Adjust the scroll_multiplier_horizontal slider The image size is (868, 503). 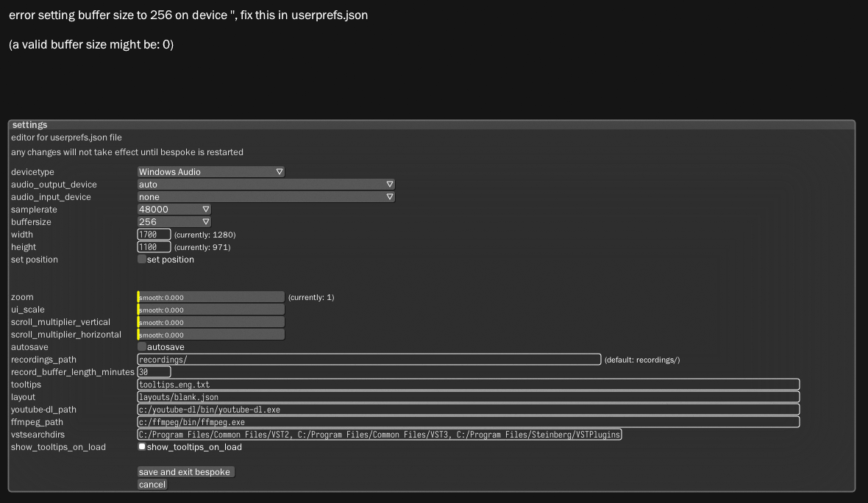[211, 334]
